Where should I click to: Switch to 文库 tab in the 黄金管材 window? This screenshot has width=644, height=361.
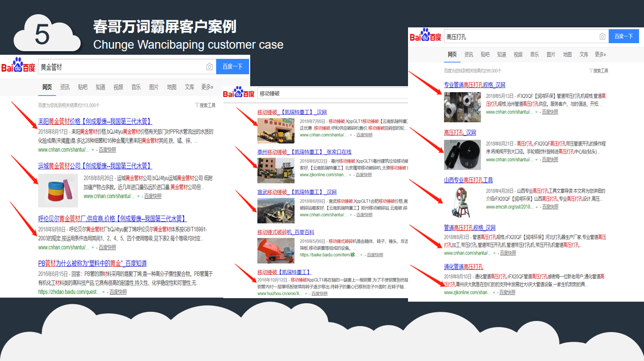(189, 87)
